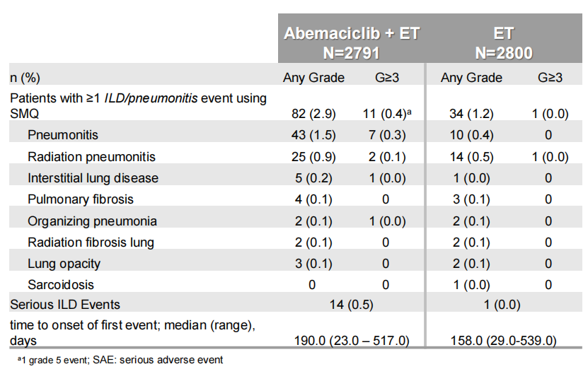Click the "Lung opacity" row label
This screenshot has width=588, height=381.
[64, 264]
